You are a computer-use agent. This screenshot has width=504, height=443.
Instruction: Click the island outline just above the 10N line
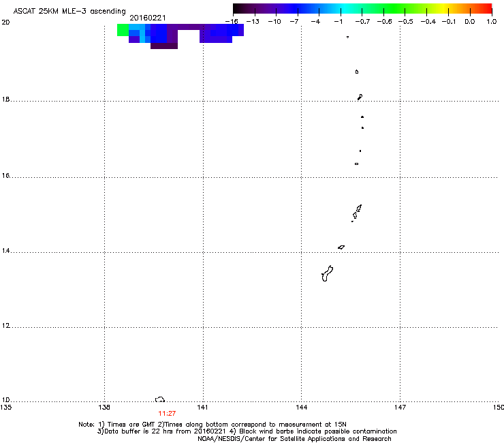click(x=160, y=399)
